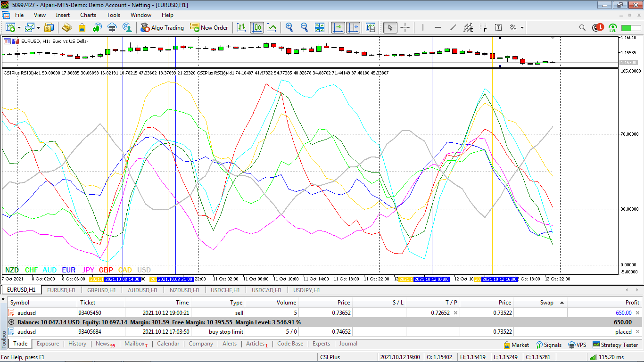Expand the graphical objects dropdown arrow
The height and width of the screenshot is (362, 644).
(x=522, y=27)
